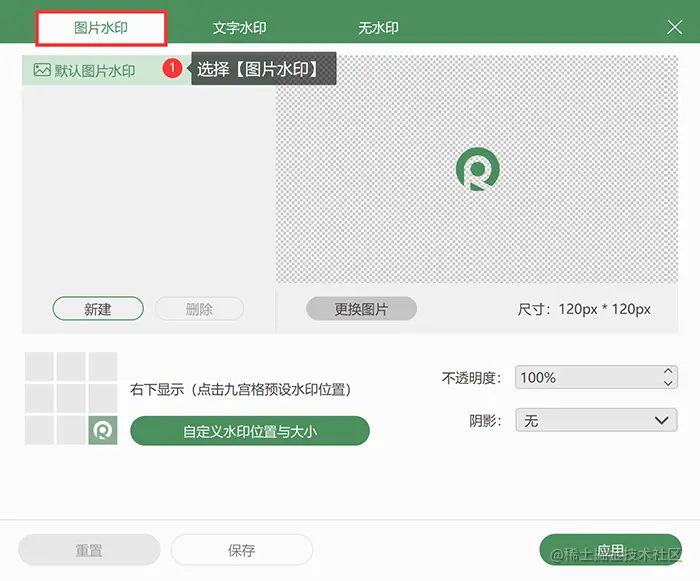Viewport: 700px width, 581px height.
Task: Click the image icon beside 默认图片水印
Action: (x=42, y=70)
